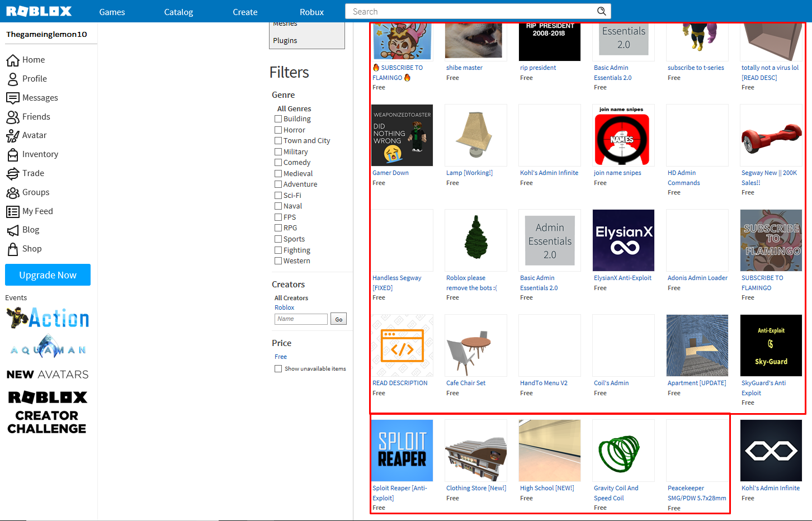This screenshot has width=812, height=521.
Task: Select the FPS genre checkbox
Action: tap(278, 217)
